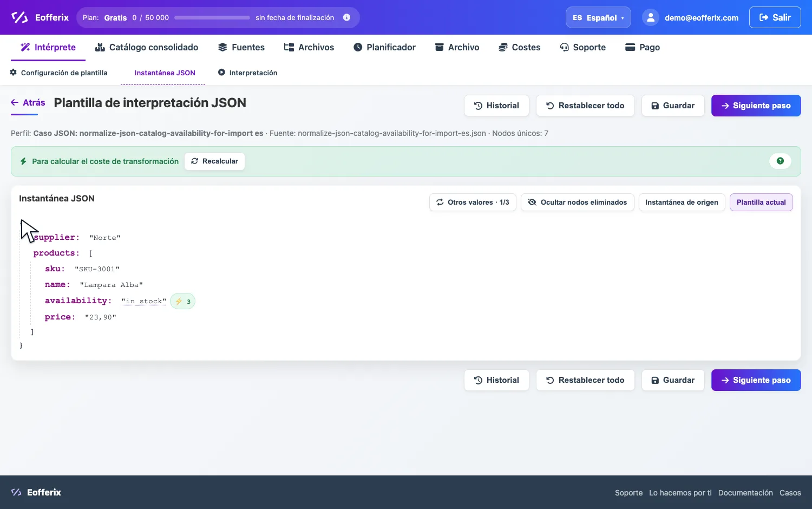Switch to Plantilla actual view
The image size is (812, 509).
click(761, 203)
